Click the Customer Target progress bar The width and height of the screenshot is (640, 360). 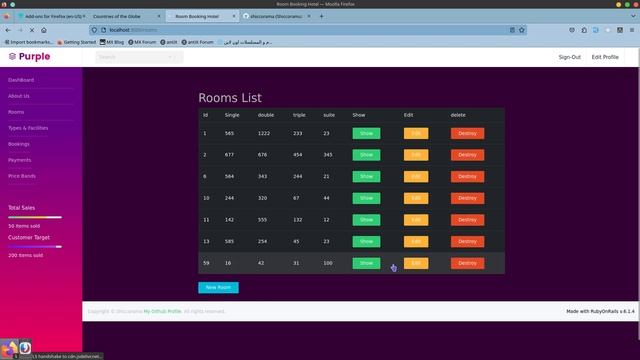coord(35,247)
